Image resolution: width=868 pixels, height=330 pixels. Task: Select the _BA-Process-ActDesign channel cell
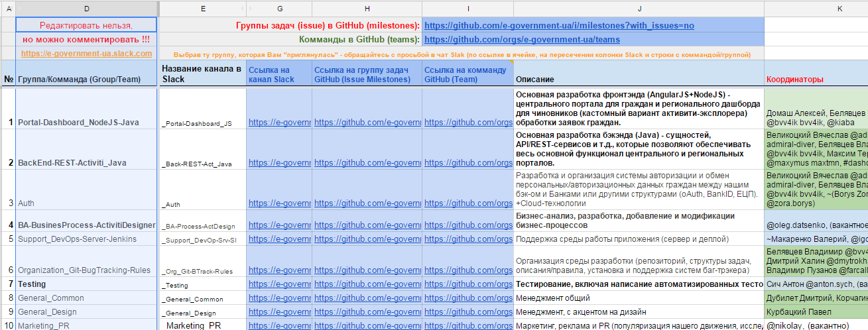coord(203,220)
